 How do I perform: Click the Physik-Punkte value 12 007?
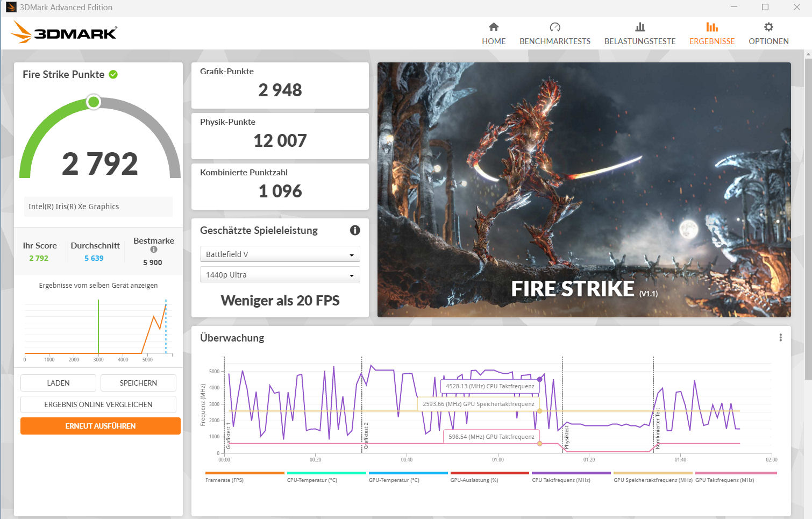click(x=280, y=141)
